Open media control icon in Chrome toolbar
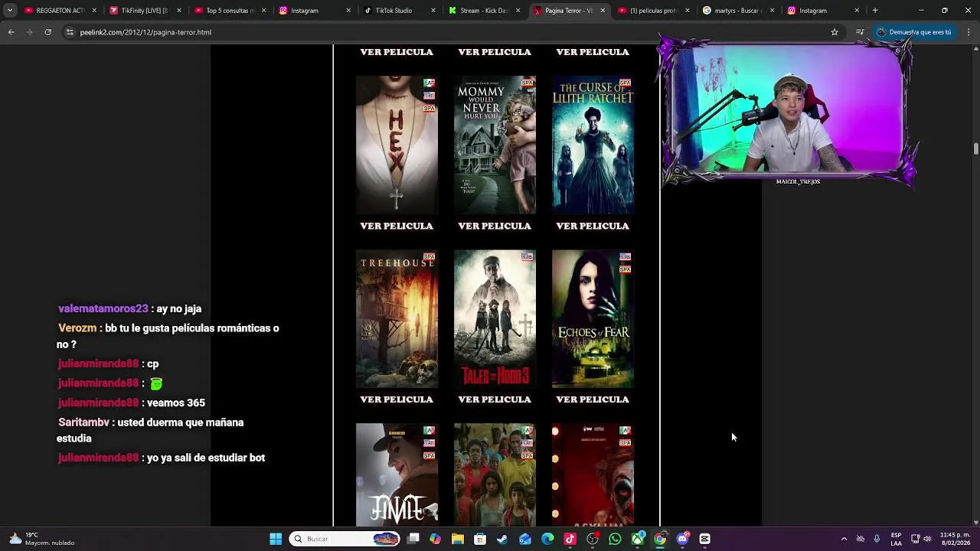Viewport: 980px width, 551px height. (x=860, y=32)
